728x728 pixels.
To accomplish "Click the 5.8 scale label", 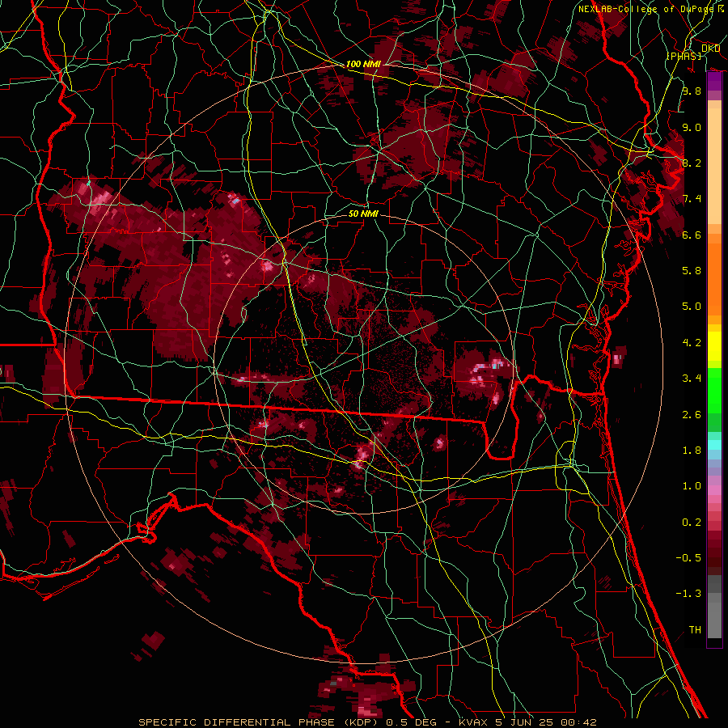I will tap(692, 270).
